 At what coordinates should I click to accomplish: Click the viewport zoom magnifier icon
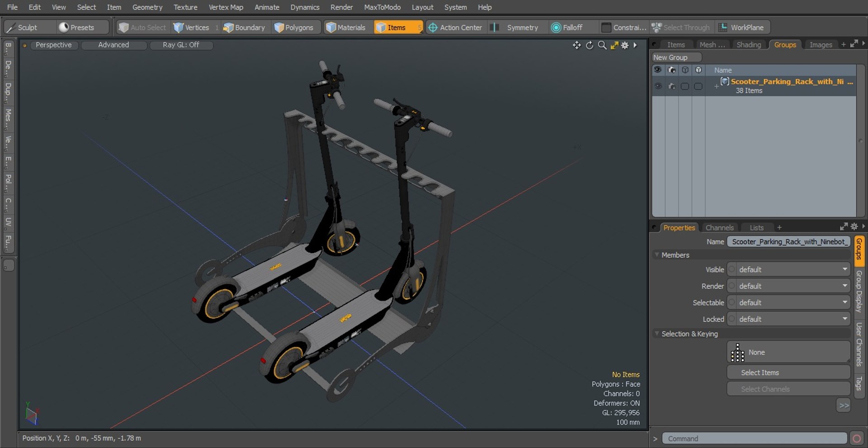tap(602, 45)
